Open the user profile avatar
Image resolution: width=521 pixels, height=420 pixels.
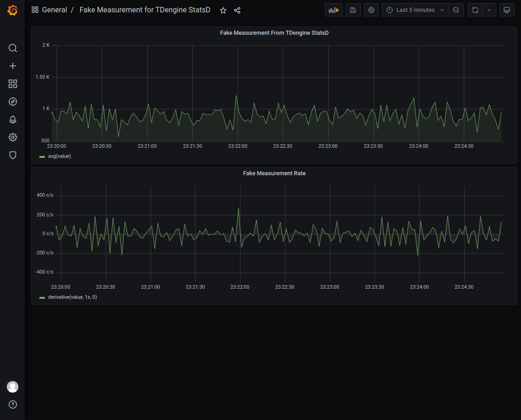point(12,387)
